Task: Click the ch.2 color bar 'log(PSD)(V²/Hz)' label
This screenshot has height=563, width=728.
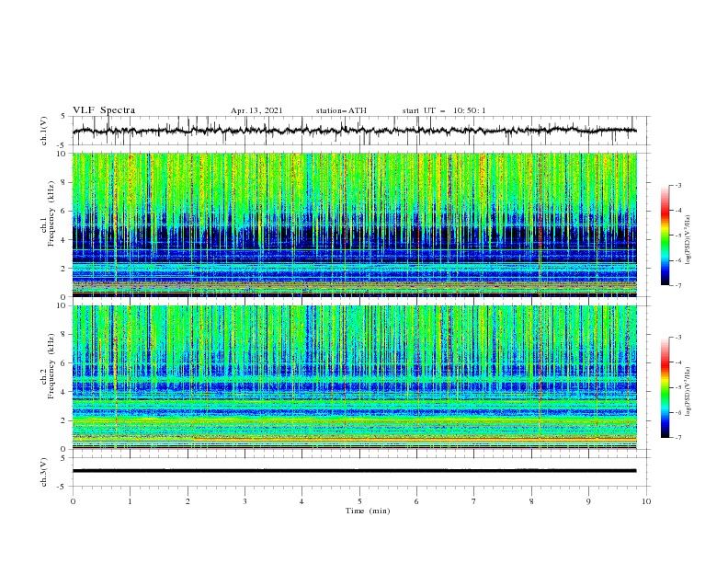Action: [688, 392]
